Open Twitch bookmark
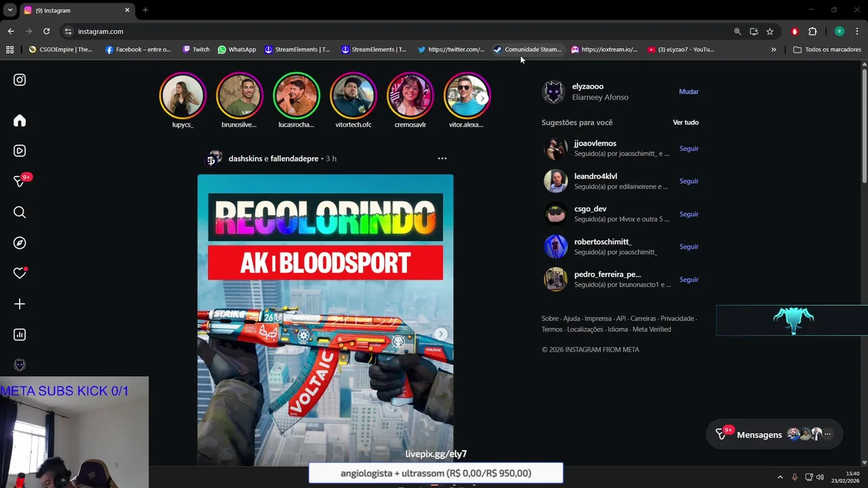This screenshot has width=868, height=488. point(196,49)
